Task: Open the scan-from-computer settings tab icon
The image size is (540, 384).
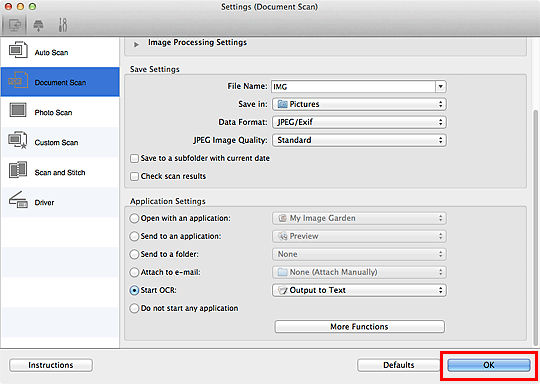Action: (14, 25)
